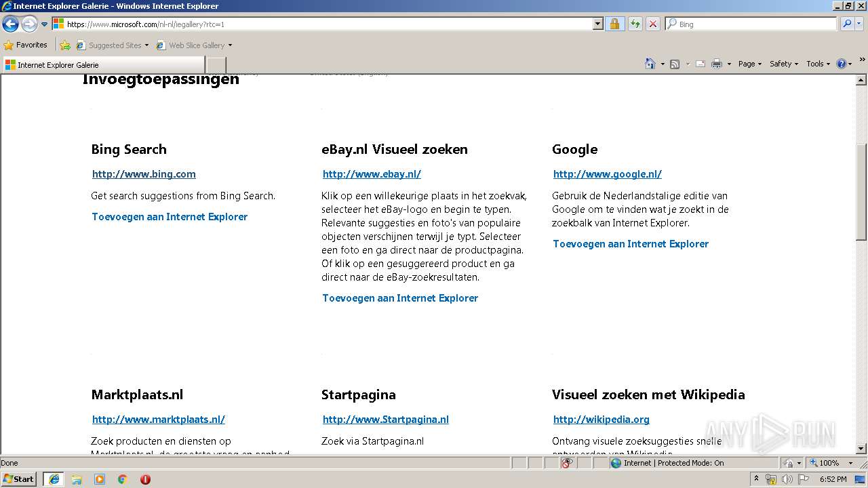The image size is (868, 488).
Task: Open the bing.com link
Action: (144, 174)
